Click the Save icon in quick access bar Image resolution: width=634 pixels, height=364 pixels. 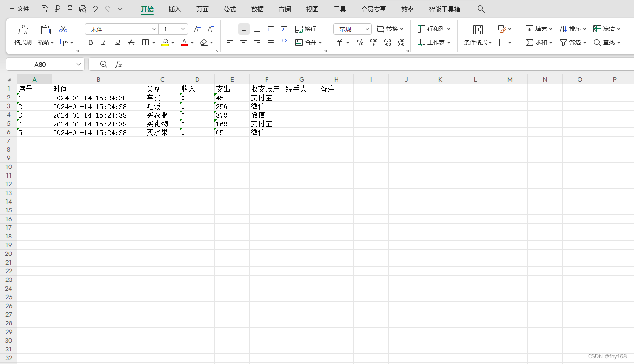point(45,9)
